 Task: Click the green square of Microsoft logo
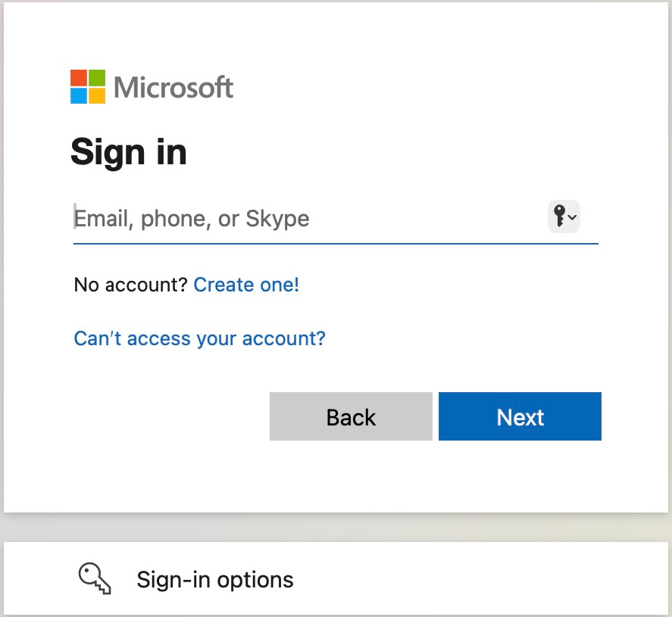pyautogui.click(x=97, y=77)
